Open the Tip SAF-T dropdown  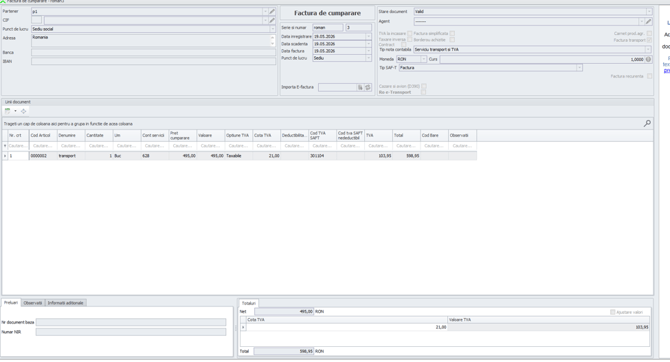579,68
